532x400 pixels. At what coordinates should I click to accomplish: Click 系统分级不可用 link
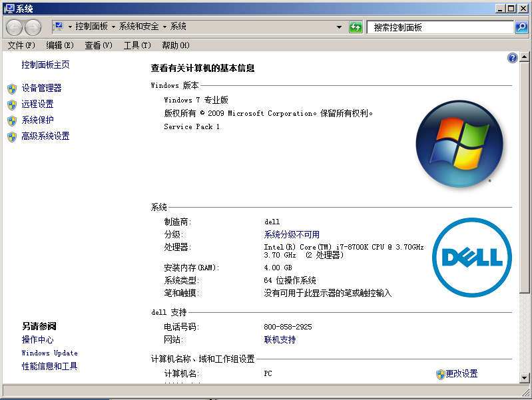292,234
